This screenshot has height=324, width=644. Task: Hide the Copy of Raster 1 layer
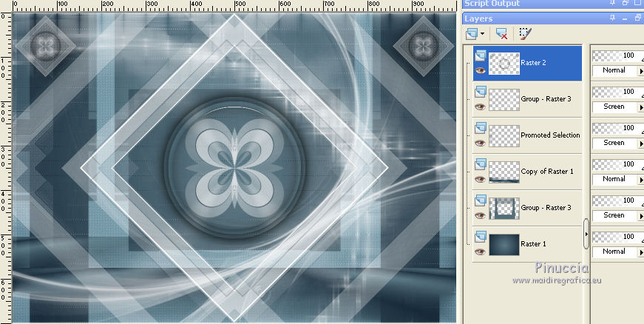coord(480,179)
